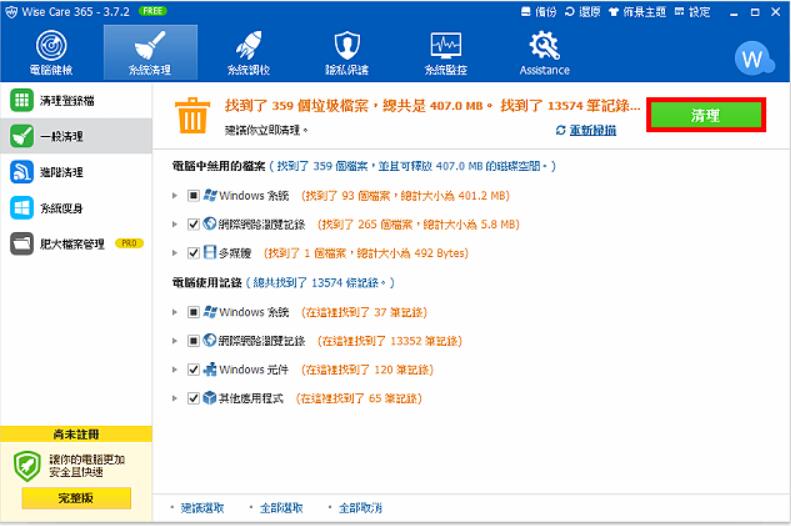This screenshot has width=791, height=526.
Task: Open the Assistance gear icon
Action: click(544, 46)
